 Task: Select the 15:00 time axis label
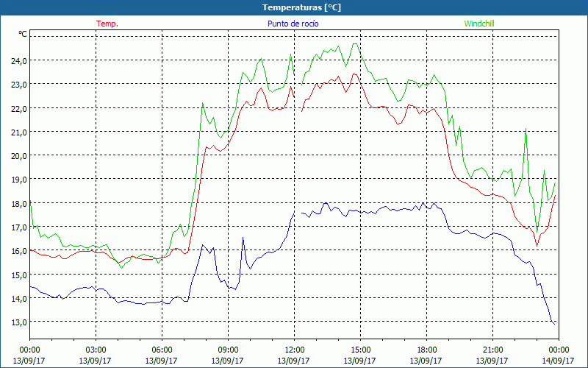pos(361,350)
